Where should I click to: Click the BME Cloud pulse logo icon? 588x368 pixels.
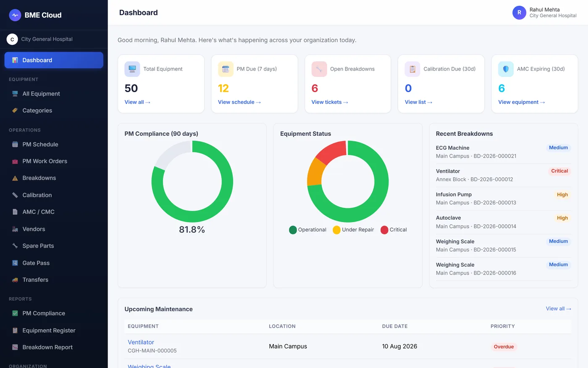(15, 15)
